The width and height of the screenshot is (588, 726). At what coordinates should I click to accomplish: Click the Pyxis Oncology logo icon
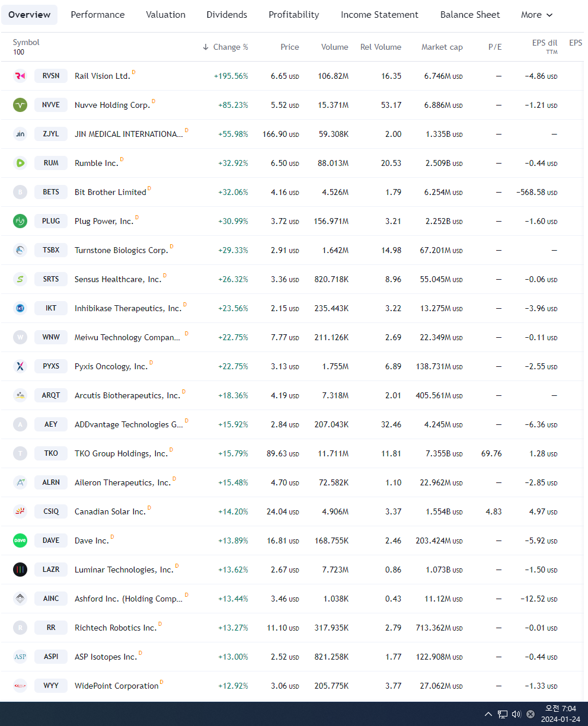click(x=20, y=366)
